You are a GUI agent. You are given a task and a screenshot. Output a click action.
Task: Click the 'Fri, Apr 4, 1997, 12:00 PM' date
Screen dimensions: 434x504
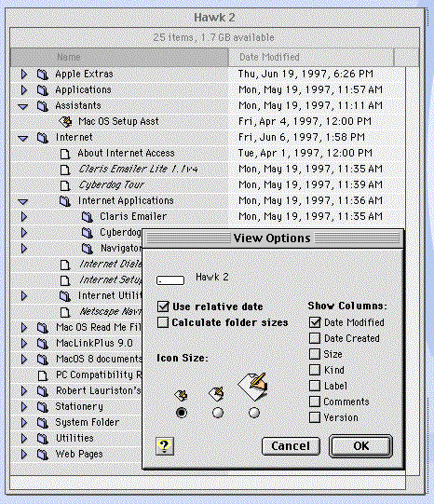click(305, 121)
